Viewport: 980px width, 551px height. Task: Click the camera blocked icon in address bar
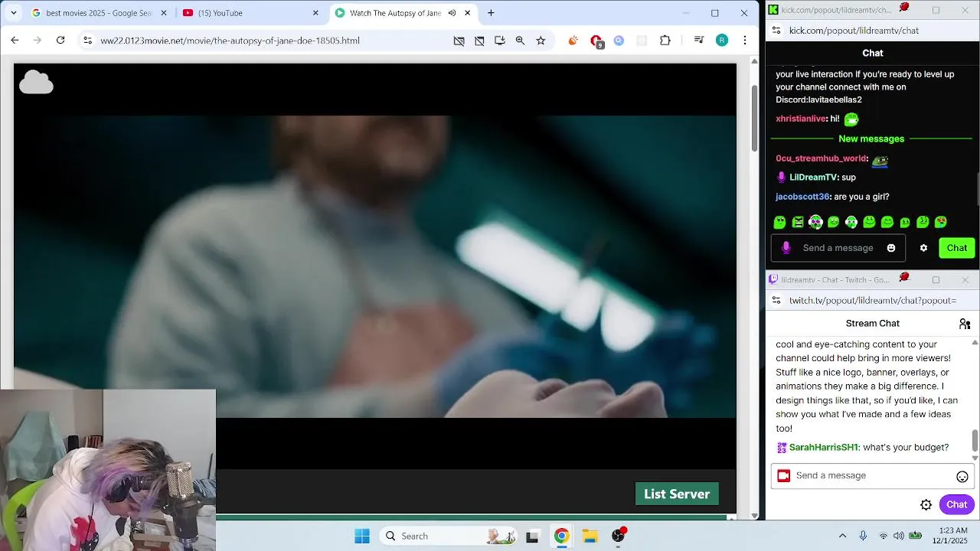[x=459, y=41]
